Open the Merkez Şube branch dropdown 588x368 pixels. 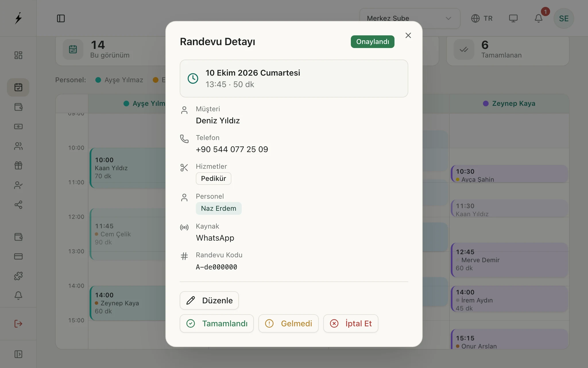tap(410, 18)
